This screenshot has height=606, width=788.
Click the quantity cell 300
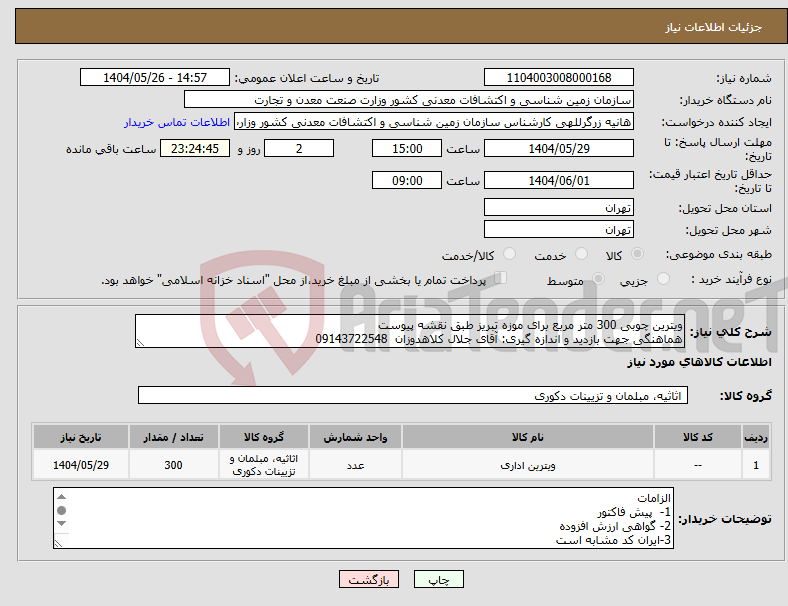point(173,465)
